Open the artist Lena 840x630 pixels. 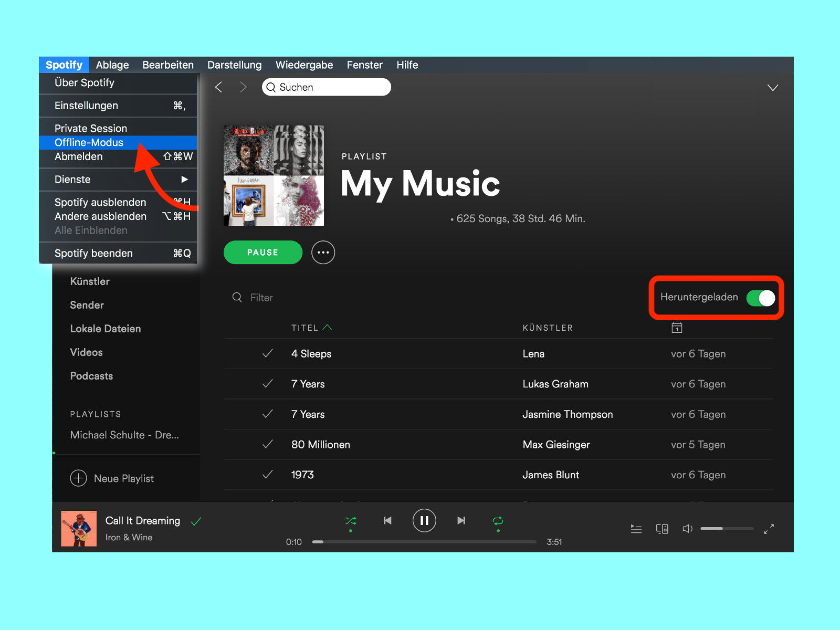tap(533, 354)
